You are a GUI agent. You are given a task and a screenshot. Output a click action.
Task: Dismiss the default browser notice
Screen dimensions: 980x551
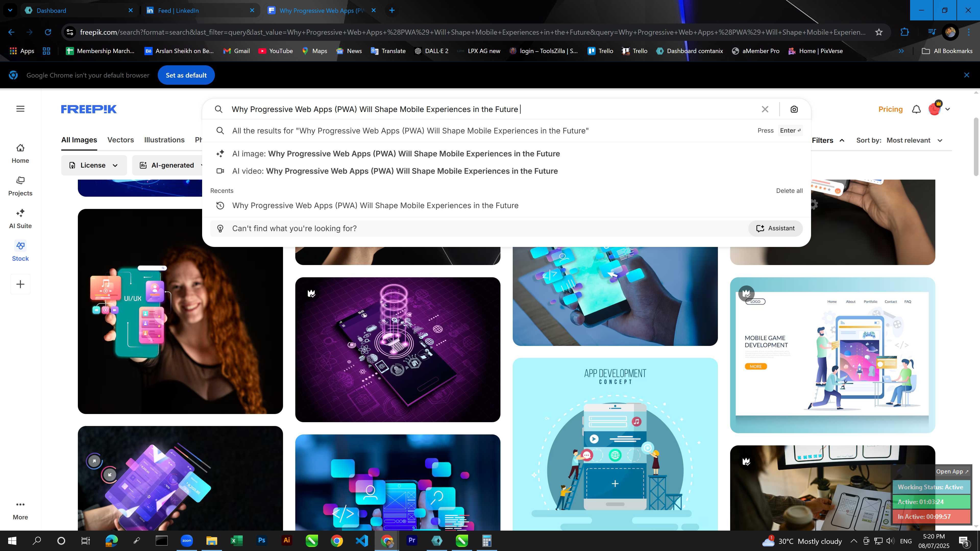pyautogui.click(x=967, y=75)
